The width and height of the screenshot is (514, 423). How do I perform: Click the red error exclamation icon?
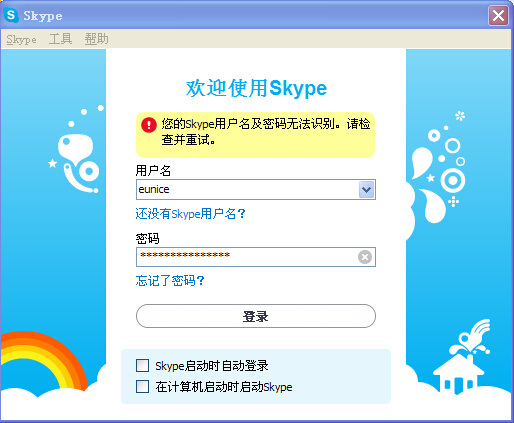(149, 125)
